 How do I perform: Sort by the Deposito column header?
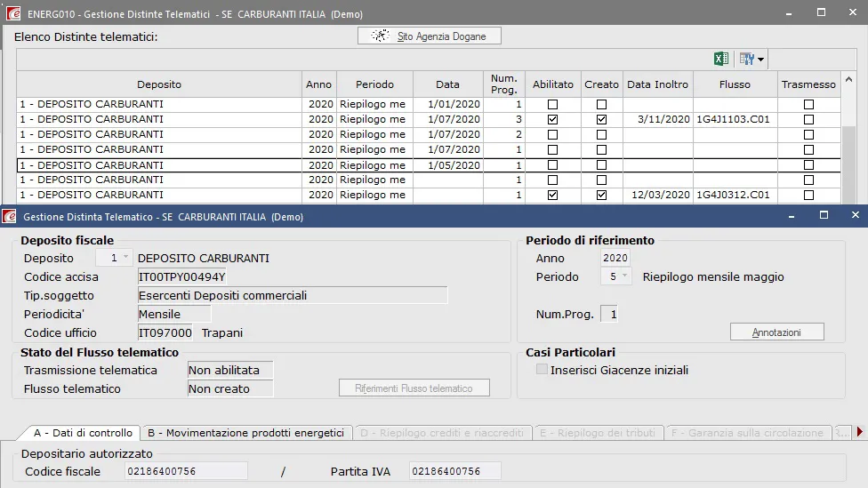[159, 84]
